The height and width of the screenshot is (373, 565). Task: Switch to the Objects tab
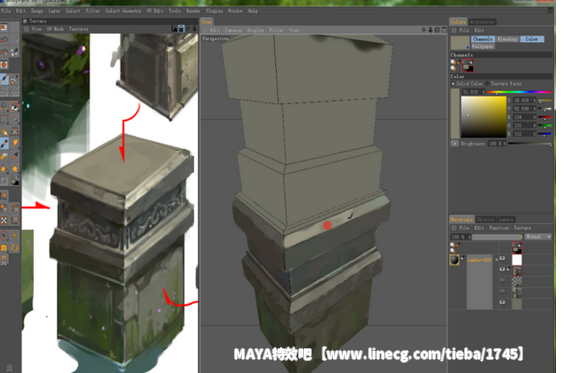(485, 219)
